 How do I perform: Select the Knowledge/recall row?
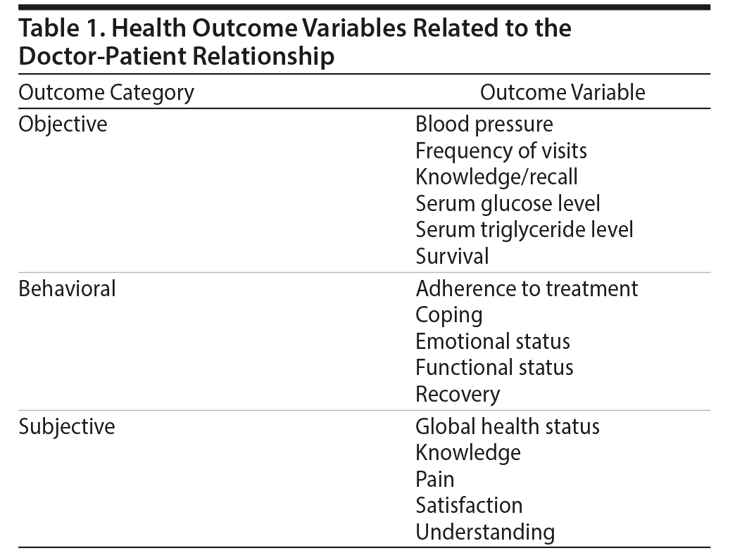(496, 177)
